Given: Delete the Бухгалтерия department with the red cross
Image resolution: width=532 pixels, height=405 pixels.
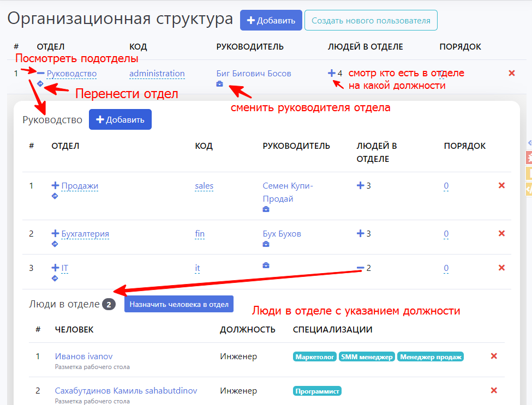Looking at the screenshot, I should [x=501, y=234].
